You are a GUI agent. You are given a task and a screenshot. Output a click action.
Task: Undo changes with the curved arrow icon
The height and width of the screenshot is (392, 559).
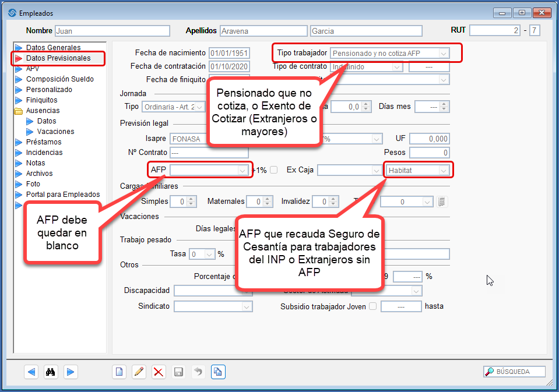[x=198, y=372]
